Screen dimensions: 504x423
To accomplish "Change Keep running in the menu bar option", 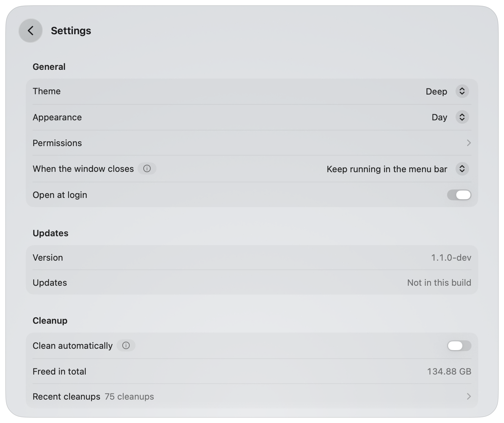I will pyautogui.click(x=398, y=169).
